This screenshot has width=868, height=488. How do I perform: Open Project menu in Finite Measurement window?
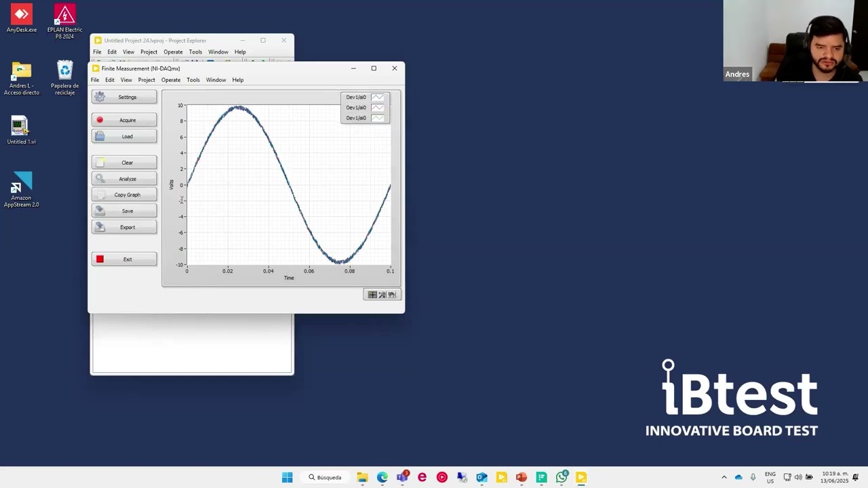(x=146, y=80)
